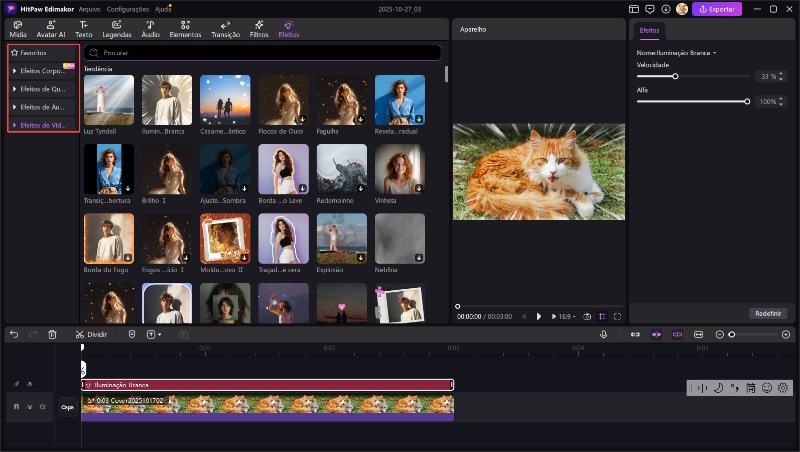Undo the last action
Image resolution: width=800 pixels, height=452 pixels.
click(x=14, y=334)
